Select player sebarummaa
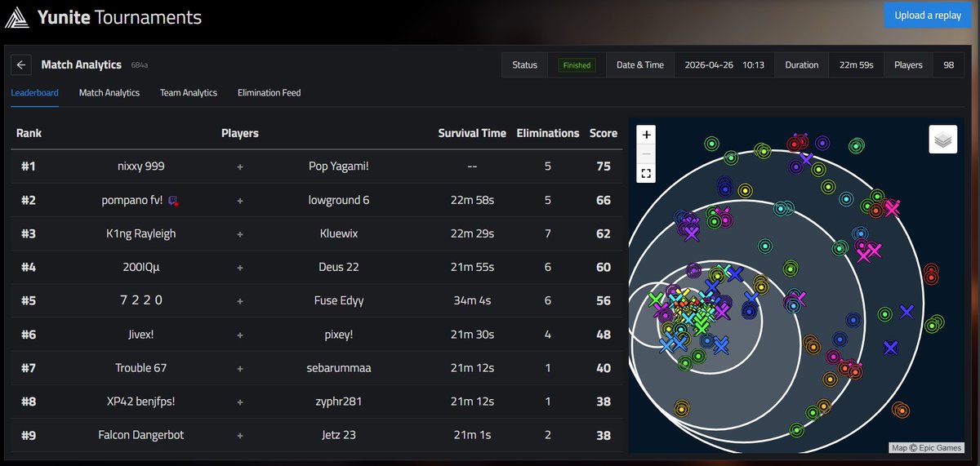 [339, 369]
